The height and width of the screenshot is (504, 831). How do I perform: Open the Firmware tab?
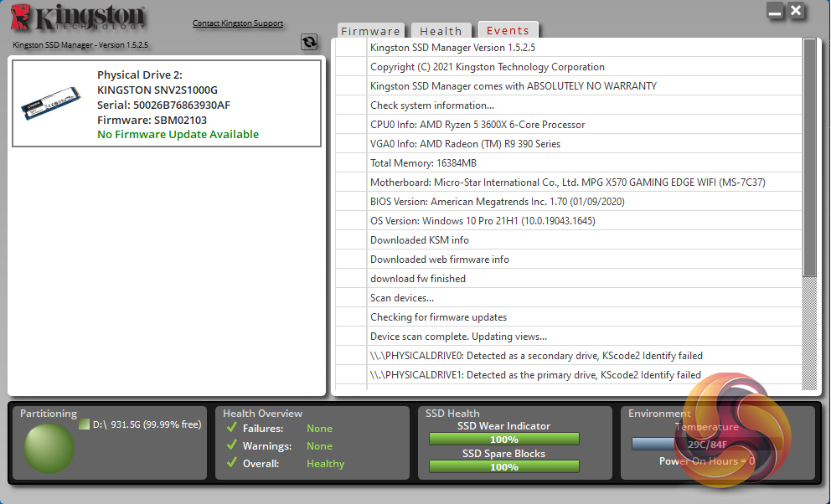pos(370,31)
